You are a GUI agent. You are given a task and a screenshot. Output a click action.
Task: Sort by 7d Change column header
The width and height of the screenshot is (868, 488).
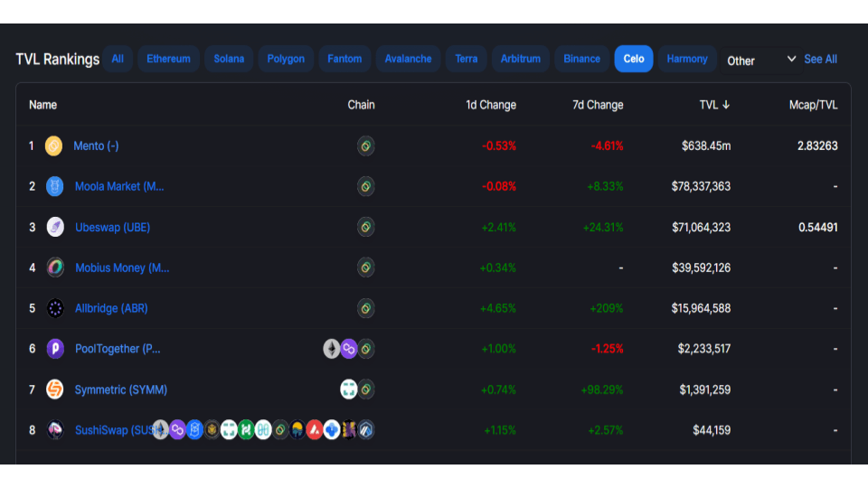click(598, 105)
